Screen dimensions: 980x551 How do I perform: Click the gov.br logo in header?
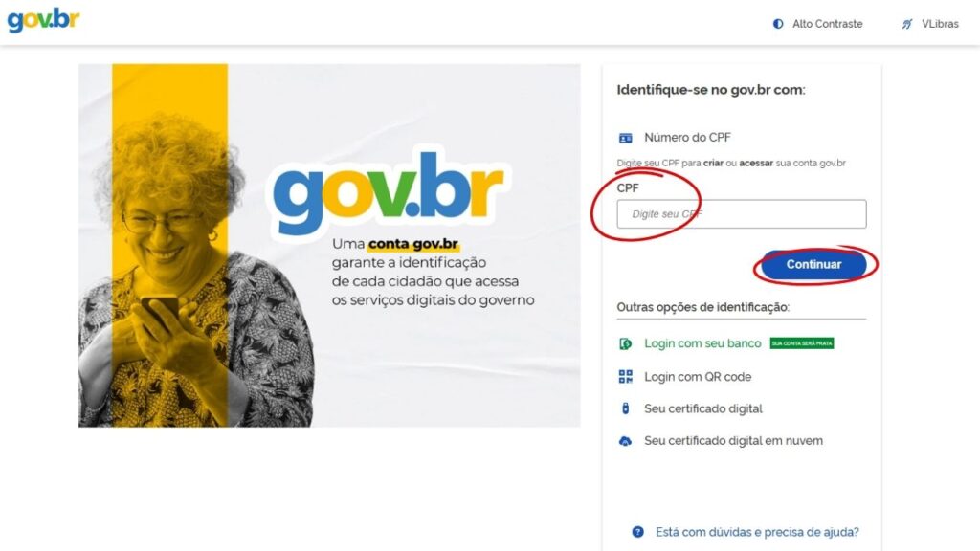click(43, 19)
